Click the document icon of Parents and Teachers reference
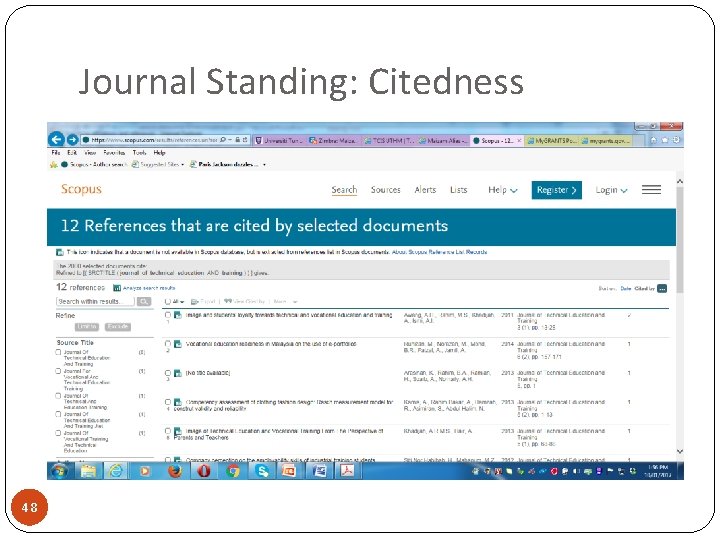This screenshot has width=720, height=540. (x=178, y=432)
